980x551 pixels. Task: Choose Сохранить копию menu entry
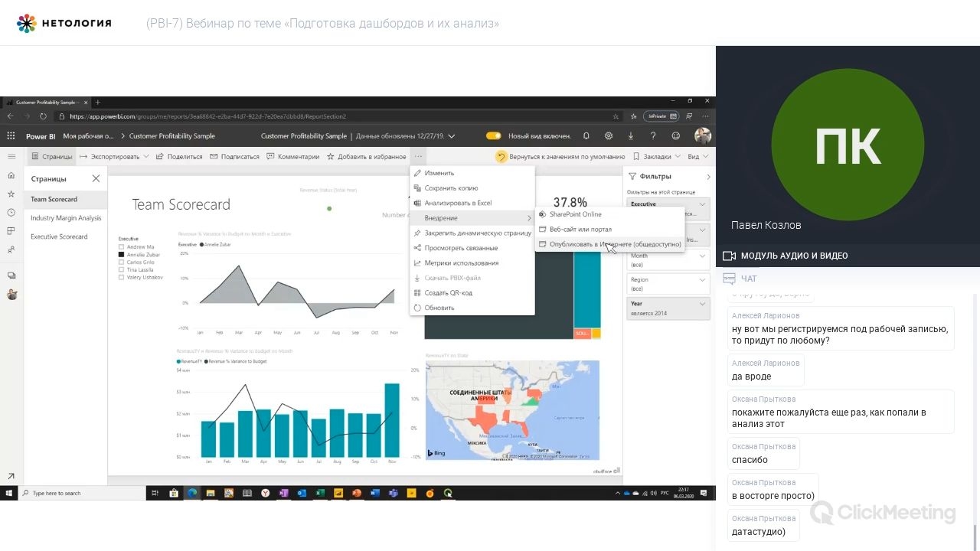tap(472, 188)
